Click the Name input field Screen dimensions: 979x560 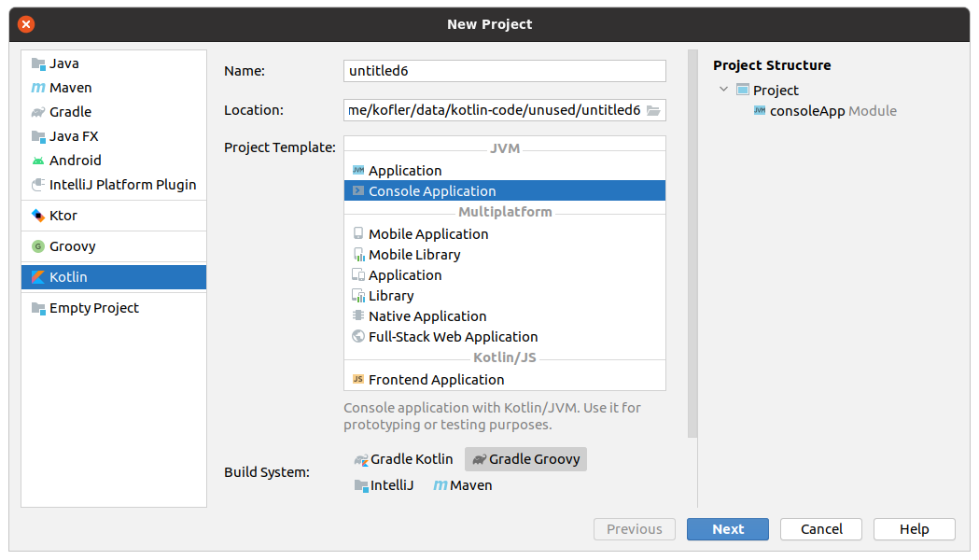[505, 71]
